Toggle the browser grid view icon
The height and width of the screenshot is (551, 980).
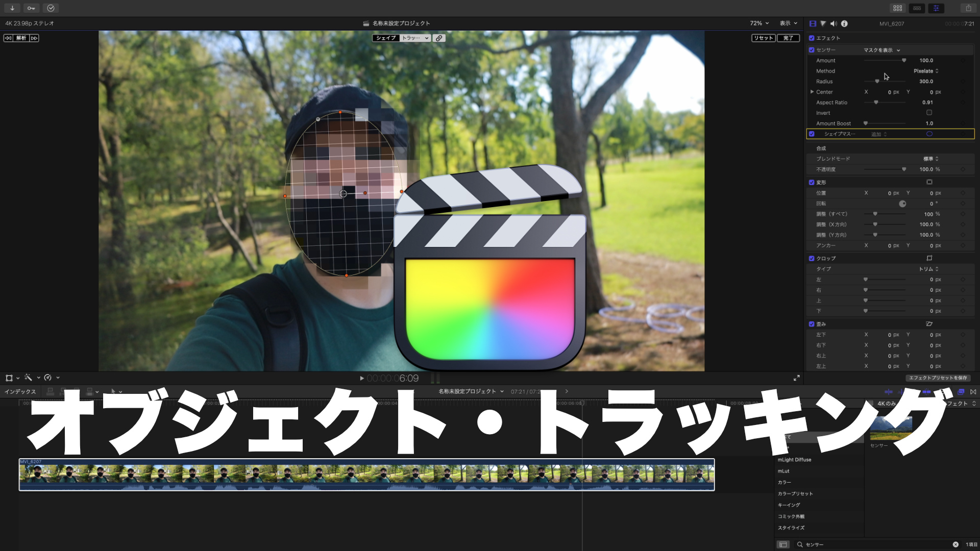(897, 8)
